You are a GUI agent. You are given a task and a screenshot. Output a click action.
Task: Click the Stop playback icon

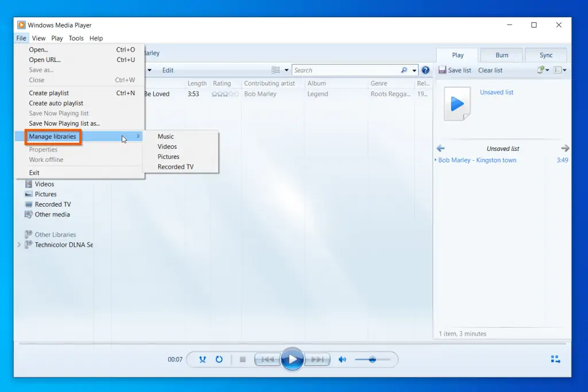242,359
